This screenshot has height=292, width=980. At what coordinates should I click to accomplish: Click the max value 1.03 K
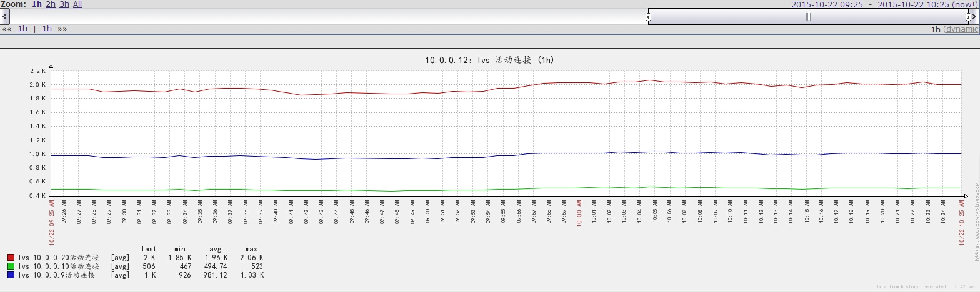tap(251, 275)
